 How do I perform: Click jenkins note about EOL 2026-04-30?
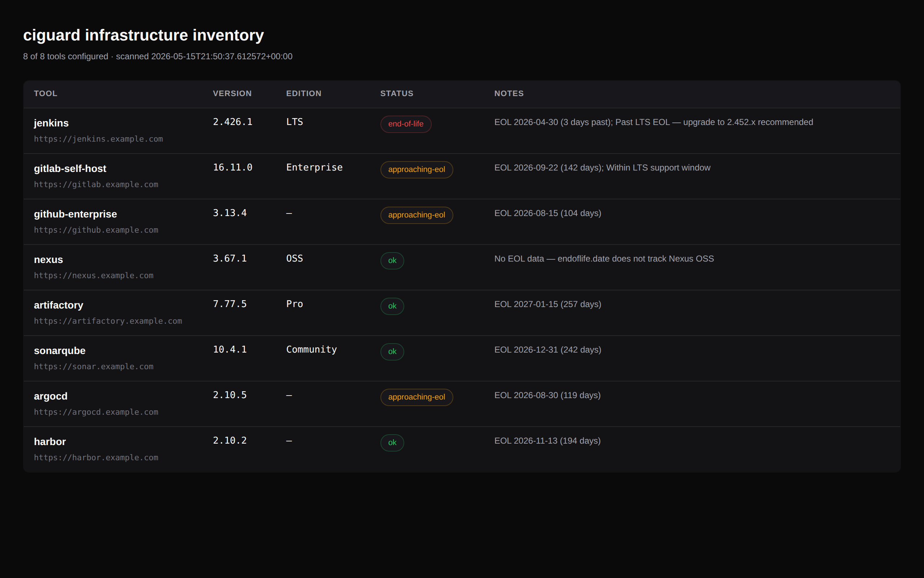pyautogui.click(x=654, y=122)
